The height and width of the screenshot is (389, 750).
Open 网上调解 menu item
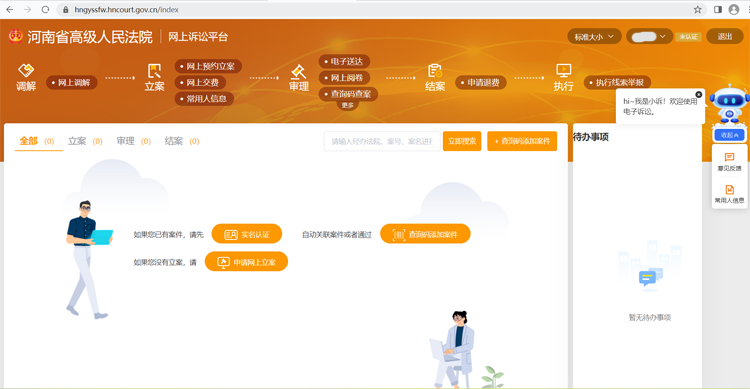72,82
